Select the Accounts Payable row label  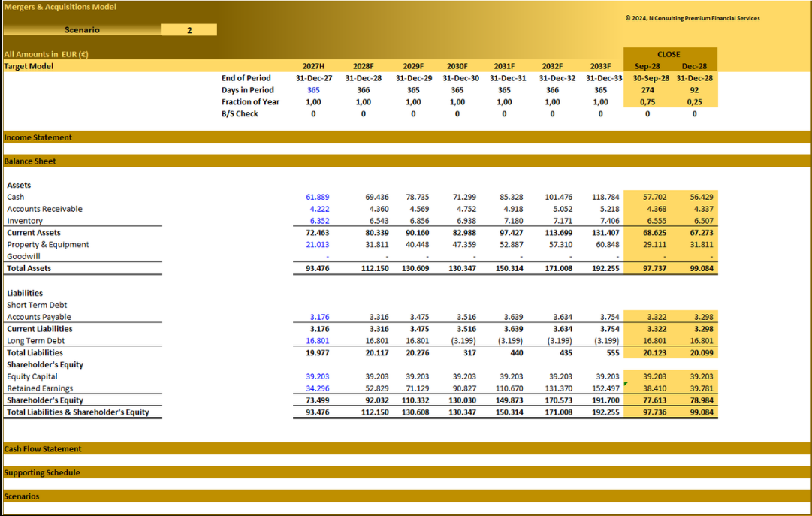click(x=39, y=317)
